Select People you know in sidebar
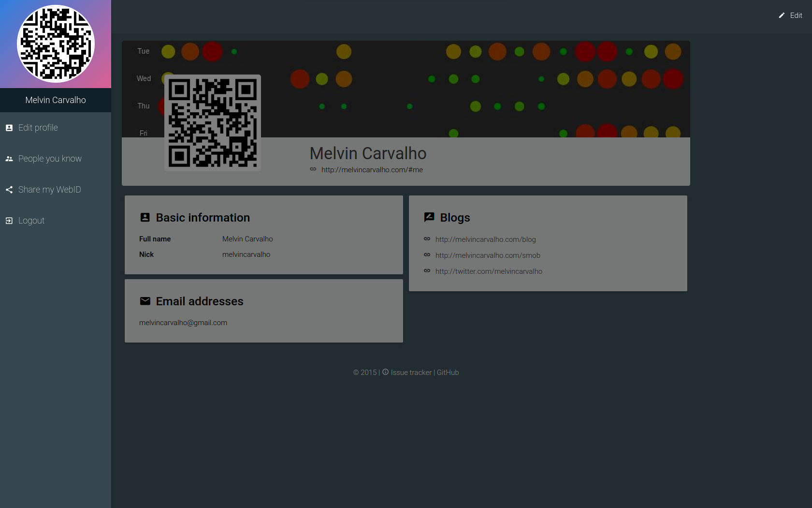Image resolution: width=812 pixels, height=508 pixels. (50, 159)
